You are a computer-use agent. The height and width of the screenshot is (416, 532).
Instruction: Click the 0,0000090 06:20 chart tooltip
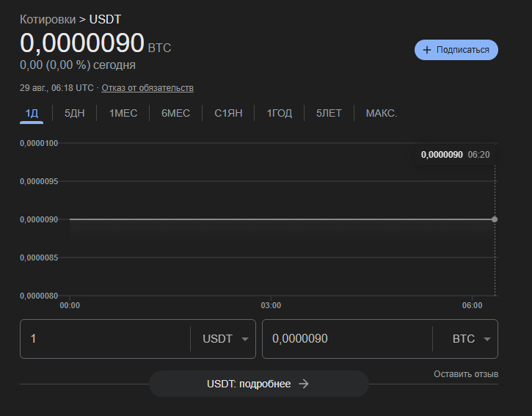click(x=456, y=155)
